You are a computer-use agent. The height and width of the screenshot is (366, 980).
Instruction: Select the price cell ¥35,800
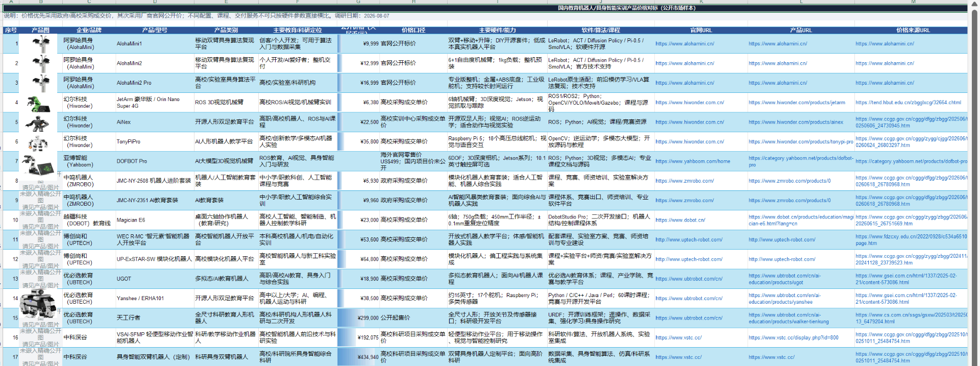pos(358,142)
